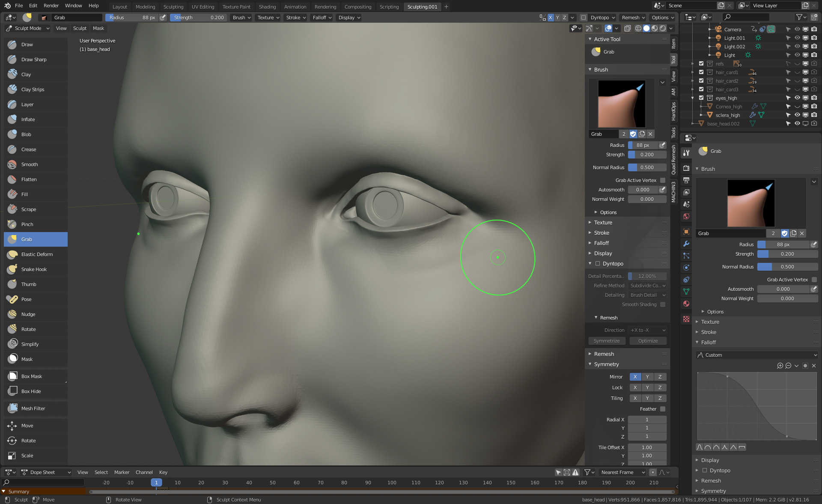Screen dimensions: 822x504
Task: Hide sclera_high with its eye icon
Action: 797,115
